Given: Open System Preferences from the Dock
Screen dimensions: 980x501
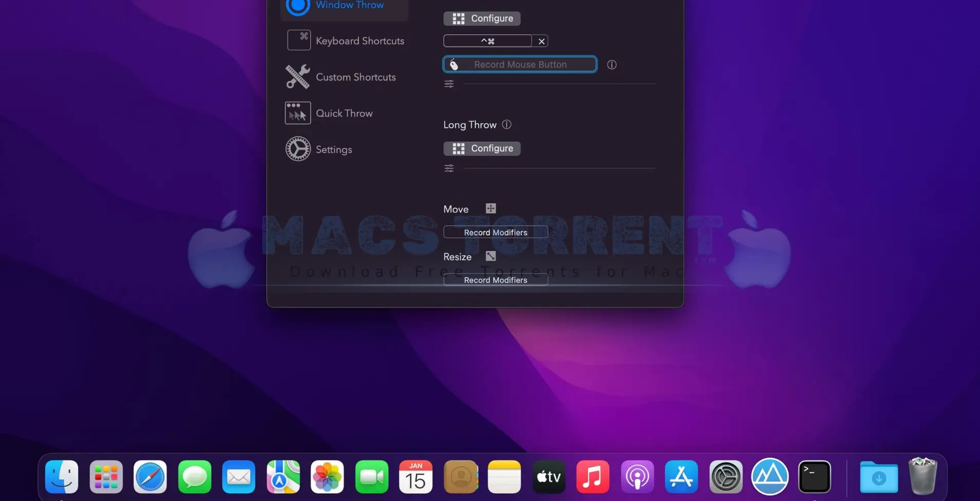Looking at the screenshot, I should point(726,477).
